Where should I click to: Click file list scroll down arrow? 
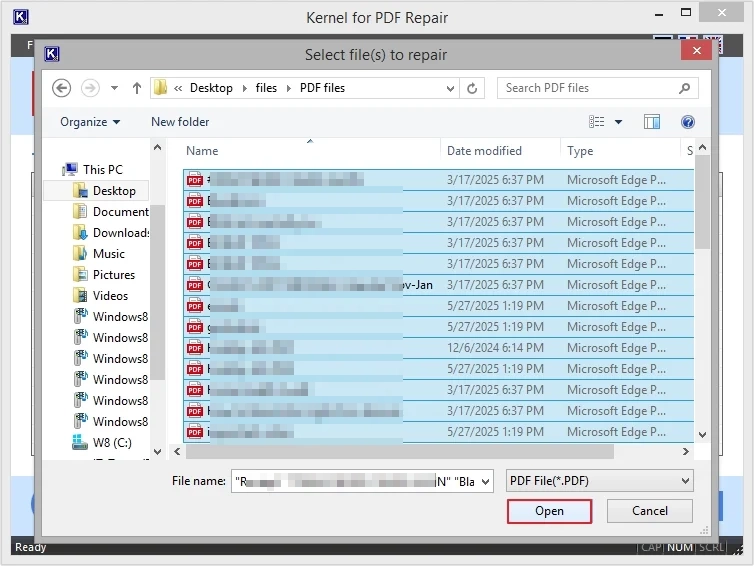pyautogui.click(x=703, y=435)
